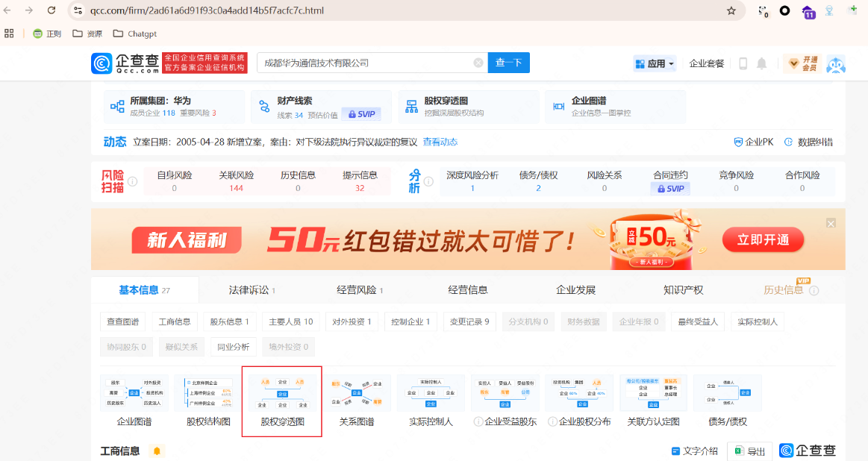Open user avatar icon

(835, 64)
